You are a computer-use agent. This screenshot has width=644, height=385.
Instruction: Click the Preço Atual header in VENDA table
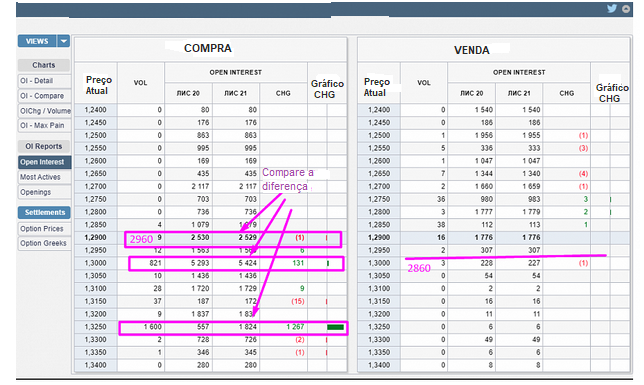point(377,87)
